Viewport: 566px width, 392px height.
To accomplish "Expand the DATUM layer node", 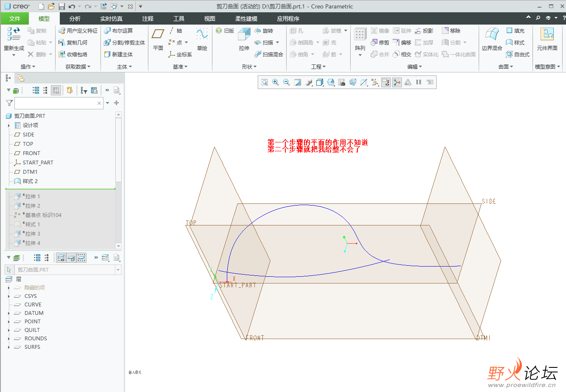I will pyautogui.click(x=9, y=313).
